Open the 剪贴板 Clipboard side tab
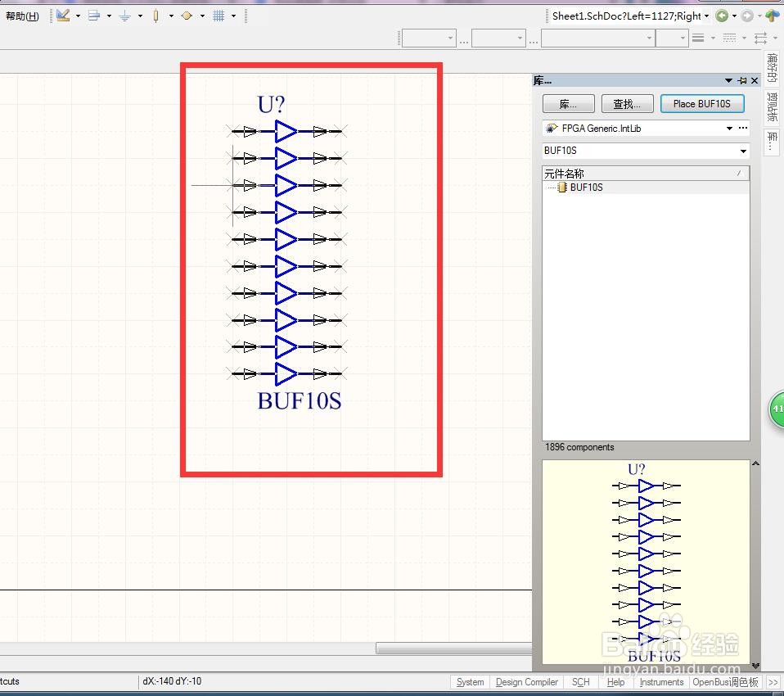 tap(773, 106)
